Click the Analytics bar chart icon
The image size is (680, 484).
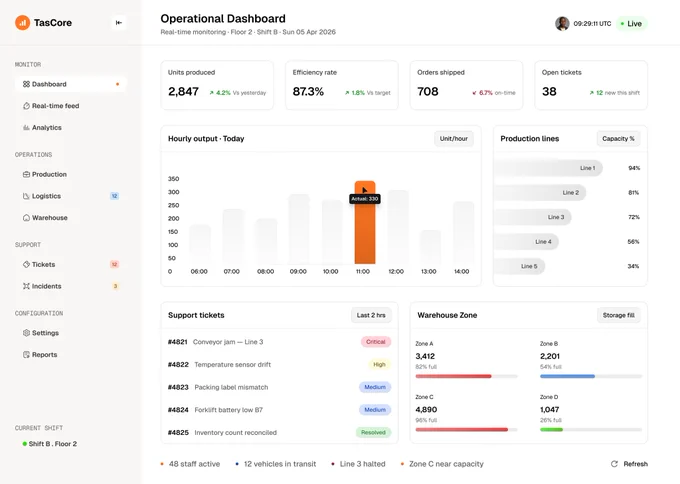pos(26,128)
